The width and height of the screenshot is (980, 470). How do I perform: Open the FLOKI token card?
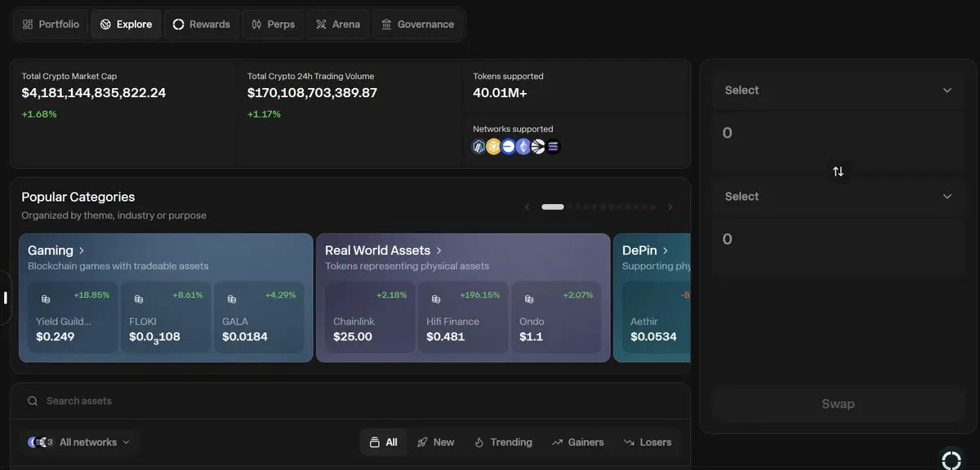tap(166, 317)
